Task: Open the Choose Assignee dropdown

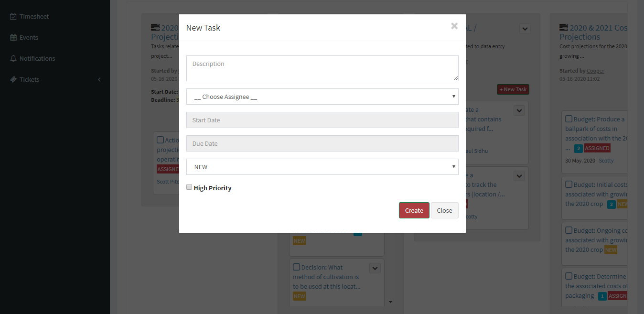Action: [x=322, y=97]
